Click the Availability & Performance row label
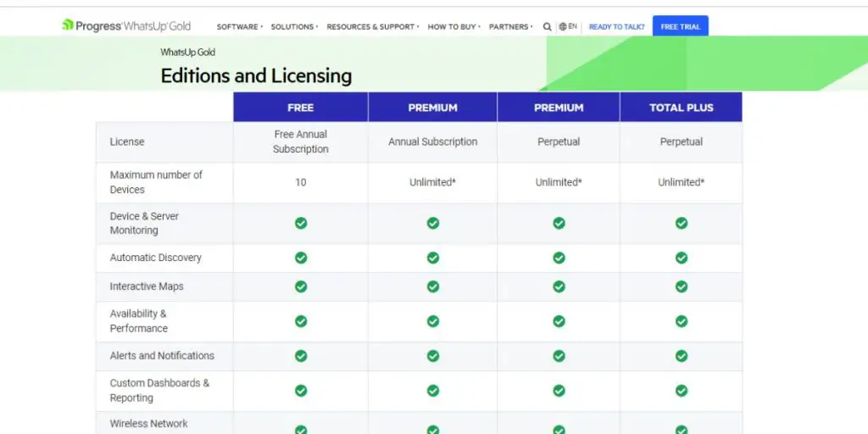 (138, 321)
